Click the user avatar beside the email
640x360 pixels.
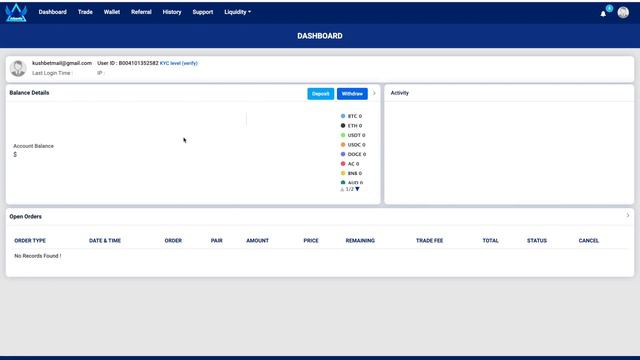click(18, 68)
